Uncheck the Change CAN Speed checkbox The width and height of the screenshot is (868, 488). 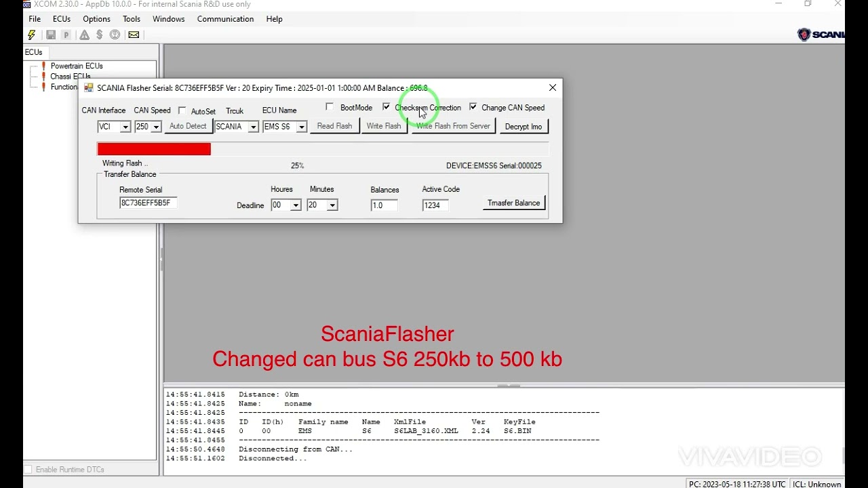[x=473, y=107]
